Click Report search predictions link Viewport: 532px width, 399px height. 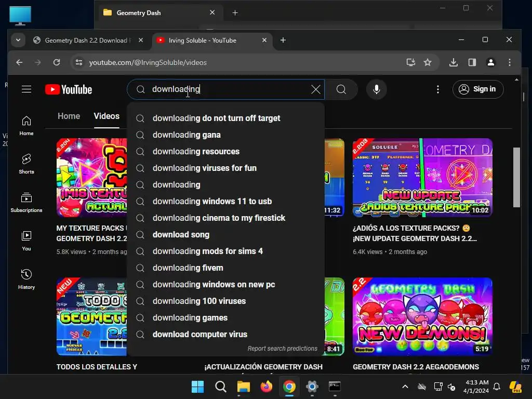point(282,349)
